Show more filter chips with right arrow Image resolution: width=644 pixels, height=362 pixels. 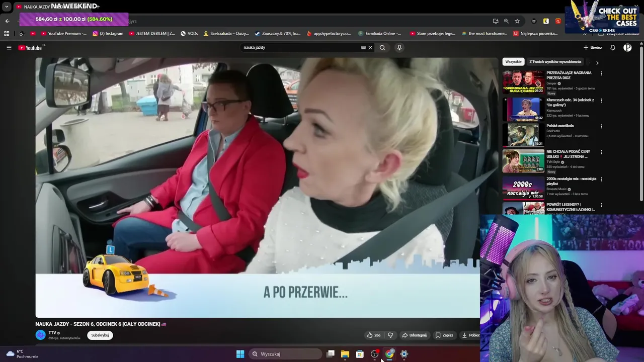(597, 63)
